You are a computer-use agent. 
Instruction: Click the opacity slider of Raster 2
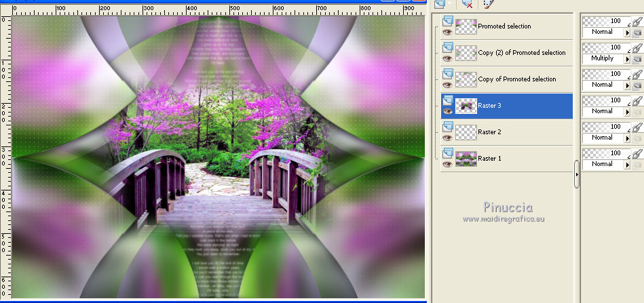click(x=606, y=127)
